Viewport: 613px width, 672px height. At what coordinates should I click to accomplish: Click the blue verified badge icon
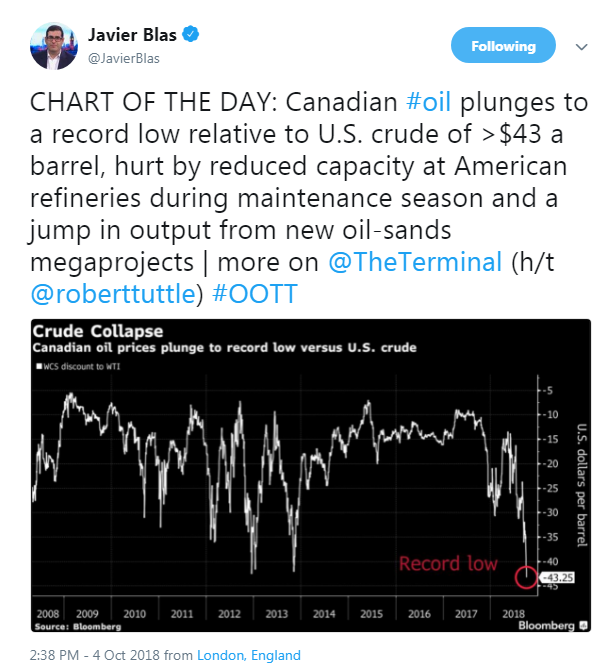[191, 34]
